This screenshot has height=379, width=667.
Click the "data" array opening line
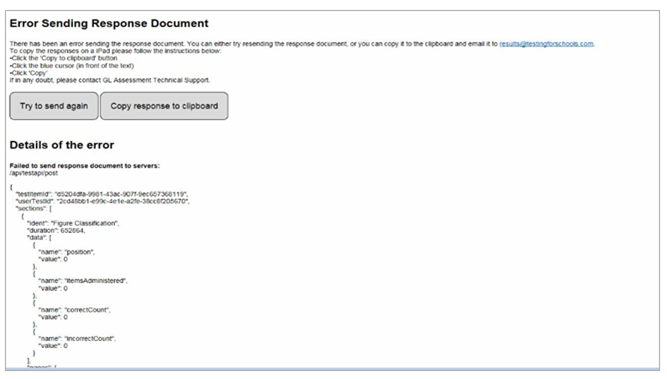[x=39, y=238]
